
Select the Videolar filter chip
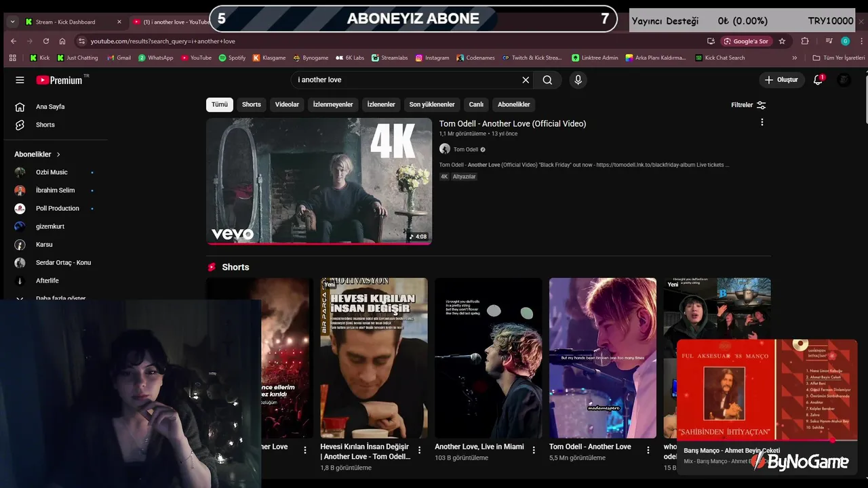coord(287,104)
